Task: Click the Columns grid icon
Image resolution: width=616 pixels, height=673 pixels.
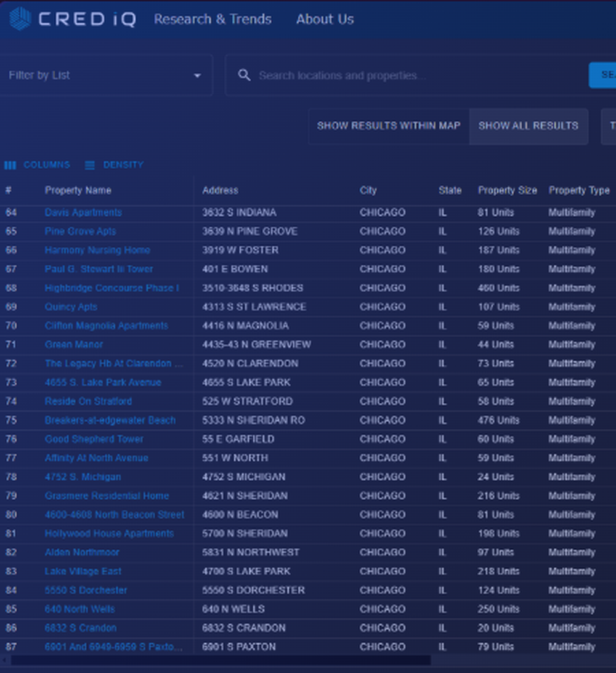Action: (10, 165)
